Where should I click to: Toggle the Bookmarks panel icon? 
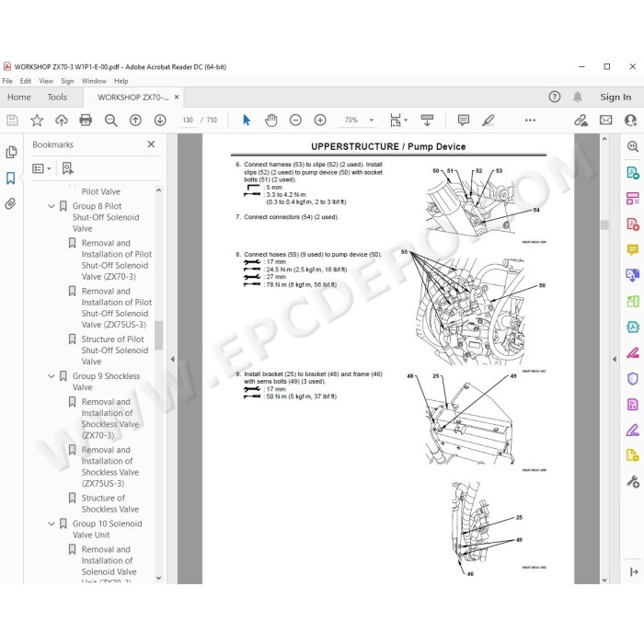click(x=11, y=178)
